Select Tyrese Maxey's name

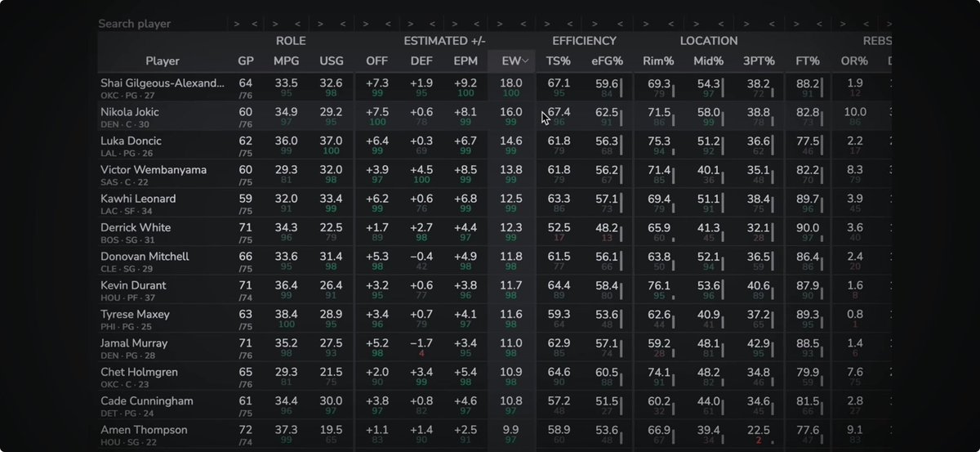pyautogui.click(x=134, y=314)
